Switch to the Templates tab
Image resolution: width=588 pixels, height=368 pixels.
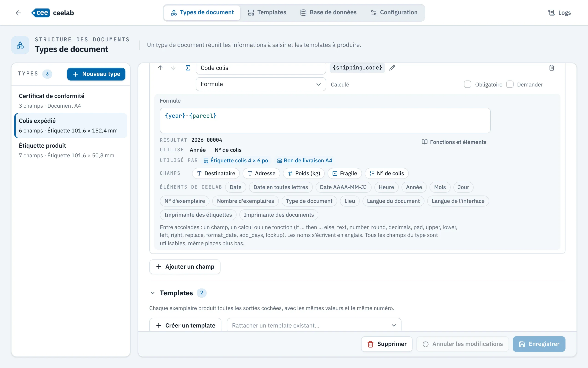point(267,13)
